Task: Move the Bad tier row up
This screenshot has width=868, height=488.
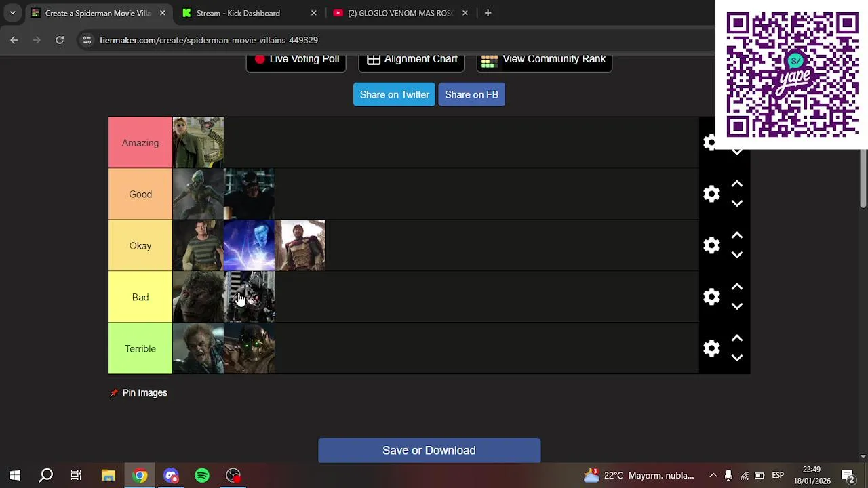Action: coord(737,287)
